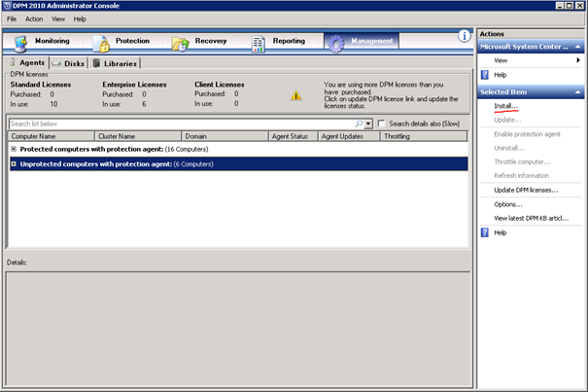Click Enable protection agent action
Viewport: 588px width, 392px height.
coord(527,134)
